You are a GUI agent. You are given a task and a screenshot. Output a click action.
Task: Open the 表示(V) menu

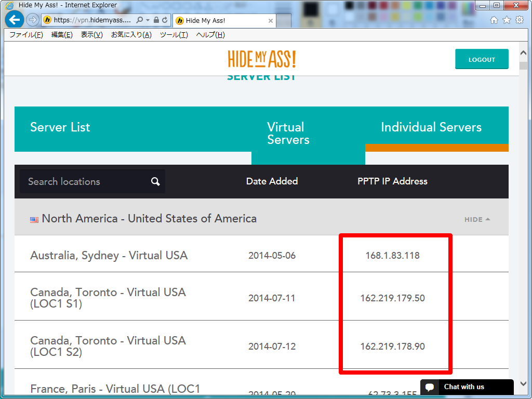(91, 35)
